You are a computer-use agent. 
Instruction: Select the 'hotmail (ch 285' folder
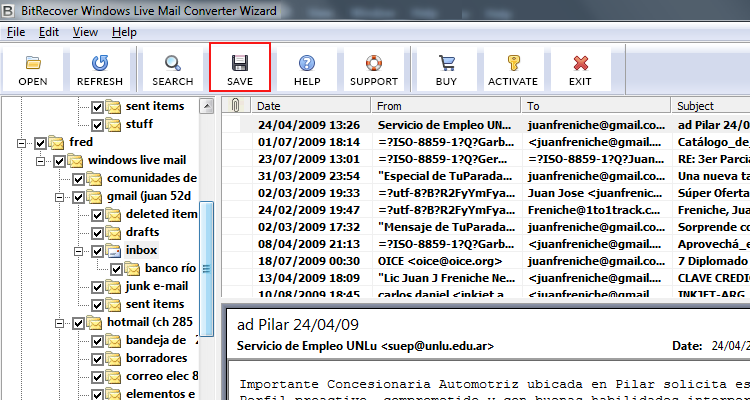[x=150, y=322]
